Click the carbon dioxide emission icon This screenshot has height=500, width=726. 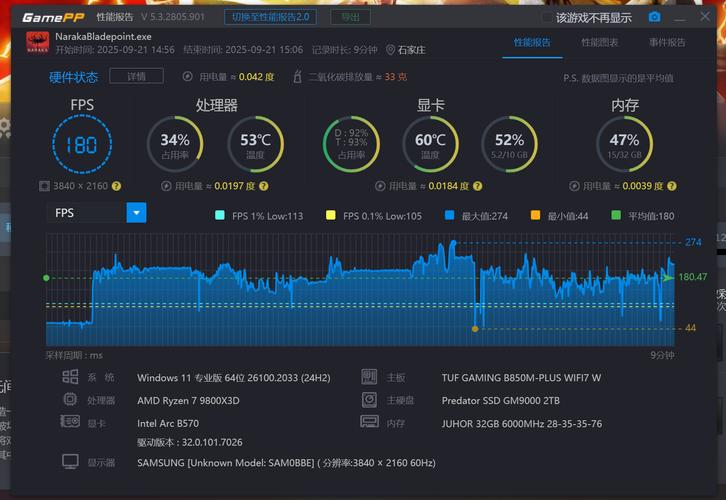[297, 76]
